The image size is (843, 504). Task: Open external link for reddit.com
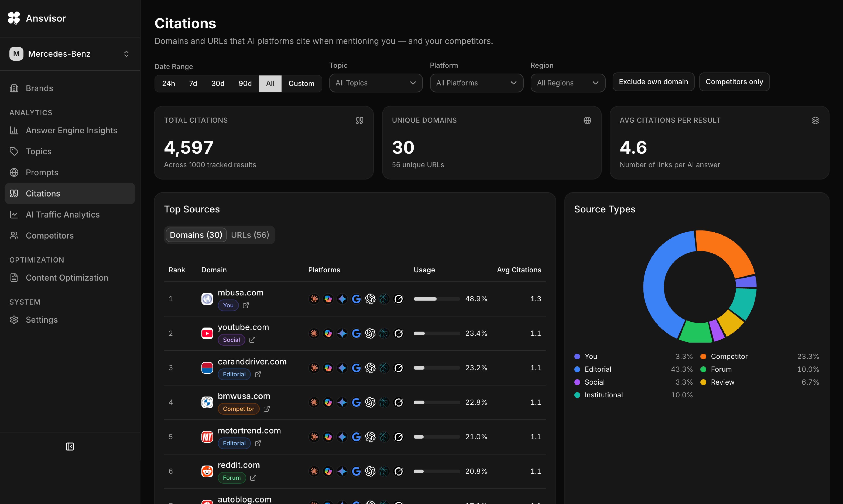[253, 478]
